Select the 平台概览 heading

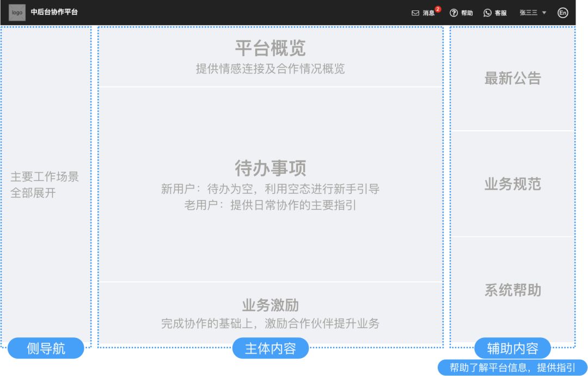(271, 48)
